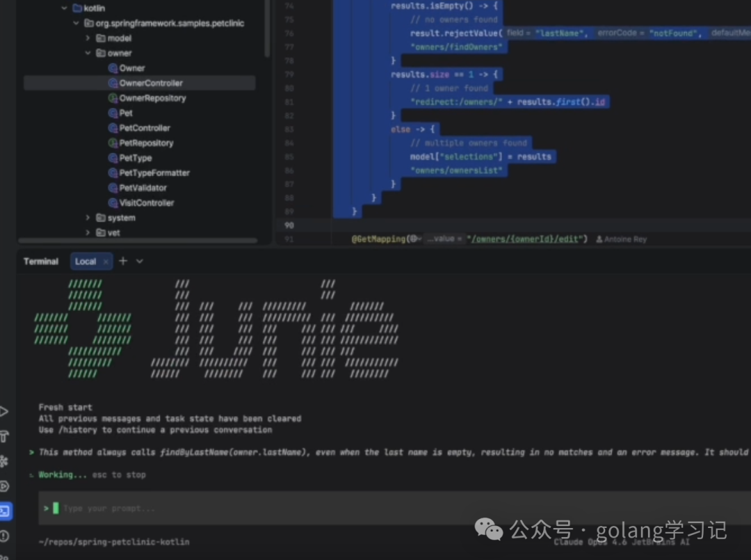Select the Run tool window icon
The width and height of the screenshot is (751, 560).
pos(3,411)
